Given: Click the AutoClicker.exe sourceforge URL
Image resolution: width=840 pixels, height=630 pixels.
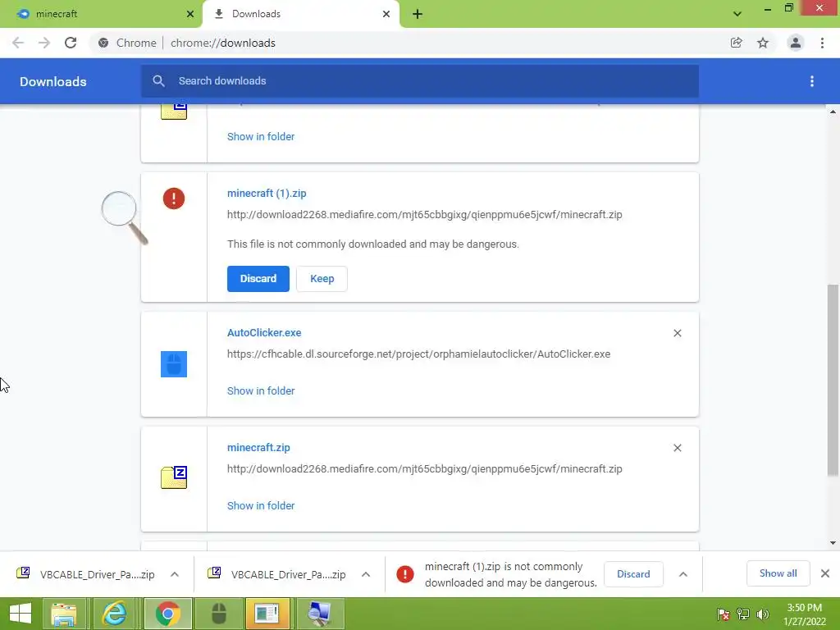Looking at the screenshot, I should [419, 354].
